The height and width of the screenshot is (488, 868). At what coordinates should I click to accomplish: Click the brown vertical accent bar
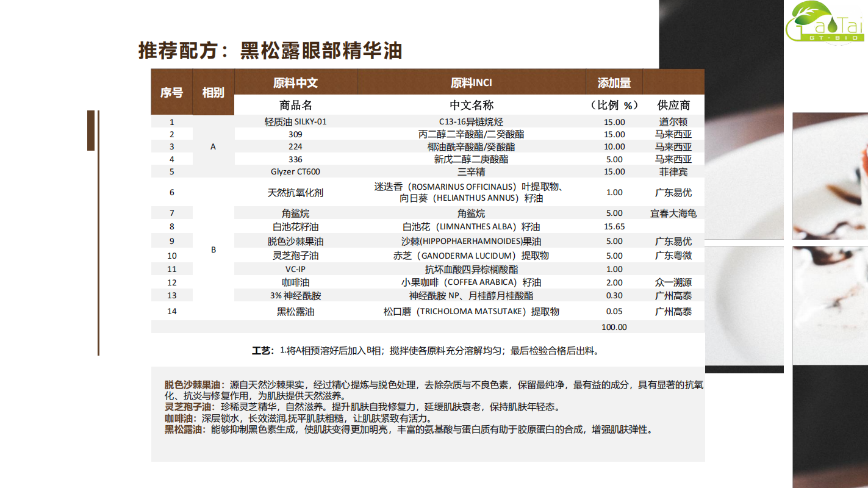(91, 131)
